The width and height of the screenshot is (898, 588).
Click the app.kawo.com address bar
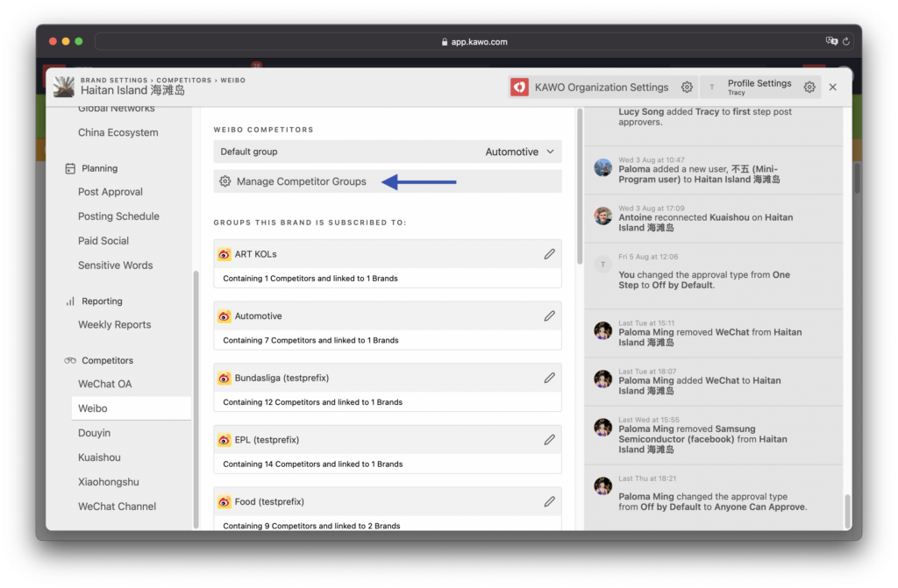474,41
